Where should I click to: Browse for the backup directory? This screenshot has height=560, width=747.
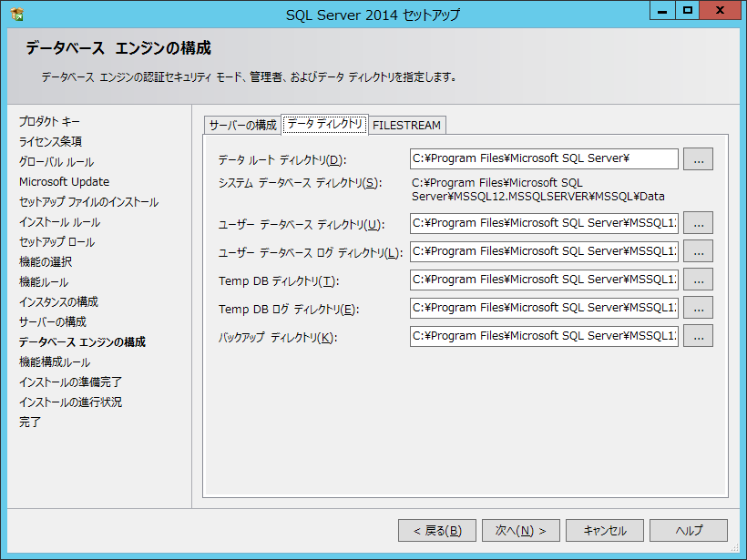(698, 336)
